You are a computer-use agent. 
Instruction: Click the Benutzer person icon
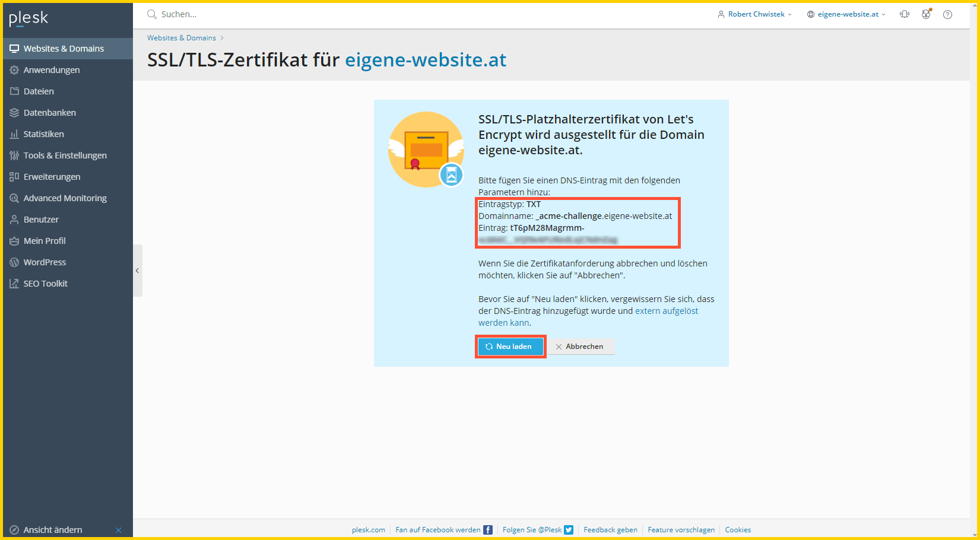[x=14, y=220]
